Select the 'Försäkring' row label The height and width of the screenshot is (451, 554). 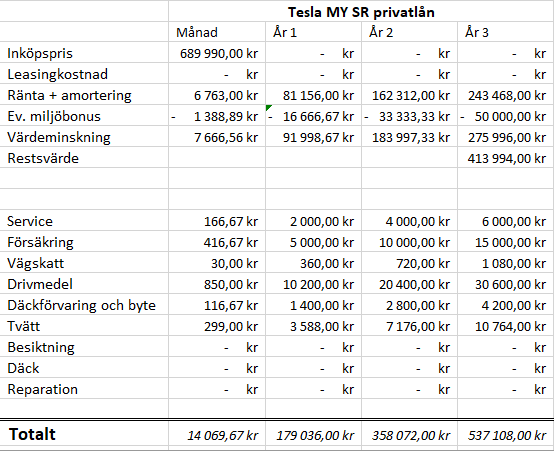tap(84, 242)
